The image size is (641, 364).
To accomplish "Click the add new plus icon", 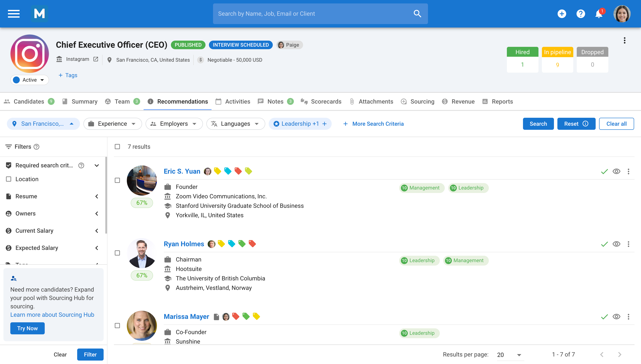I will (x=562, y=14).
